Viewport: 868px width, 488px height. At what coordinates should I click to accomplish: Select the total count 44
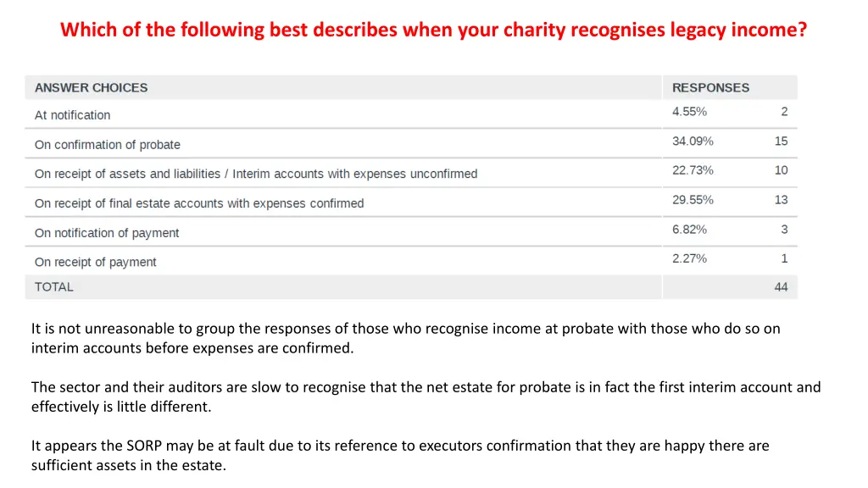coord(781,286)
